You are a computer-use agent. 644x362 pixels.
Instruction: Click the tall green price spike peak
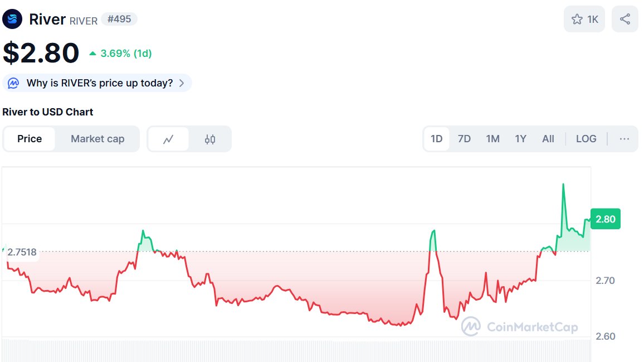tap(563, 184)
